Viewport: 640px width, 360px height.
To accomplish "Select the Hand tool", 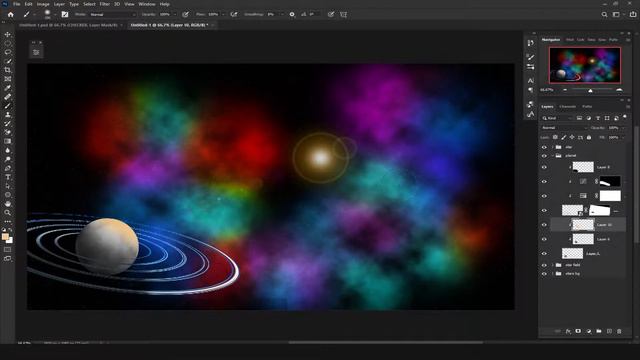I will [x=8, y=204].
